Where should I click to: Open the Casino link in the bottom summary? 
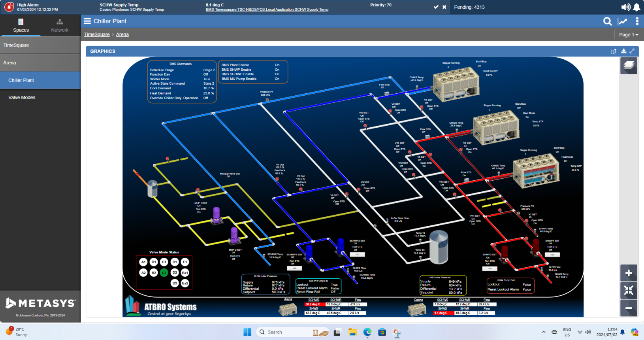click(x=418, y=300)
